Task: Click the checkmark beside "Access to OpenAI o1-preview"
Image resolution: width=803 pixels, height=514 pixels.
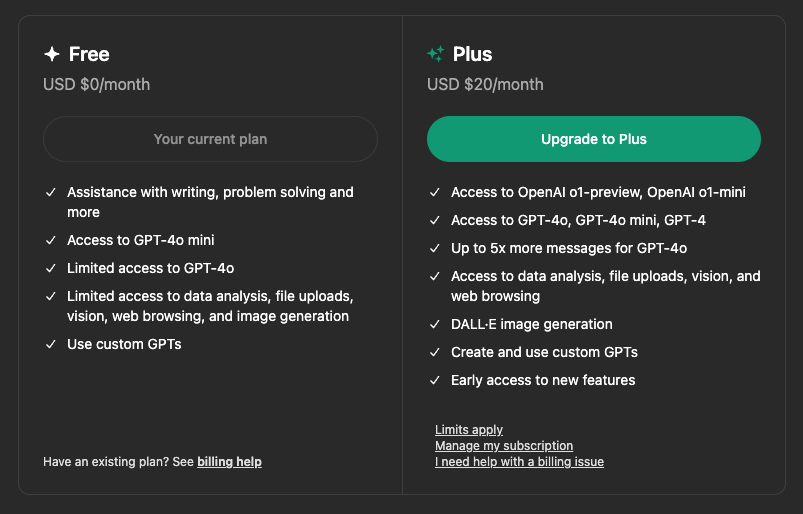Action: tap(434, 192)
